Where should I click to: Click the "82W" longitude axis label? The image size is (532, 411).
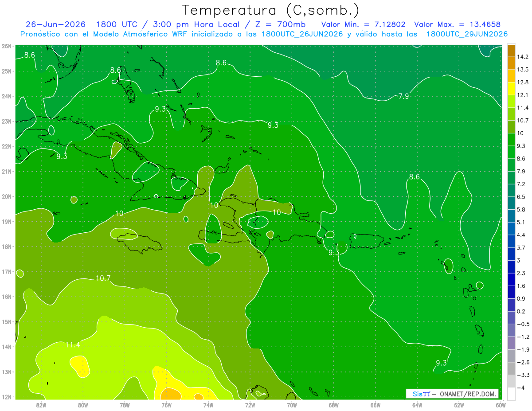click(x=41, y=404)
